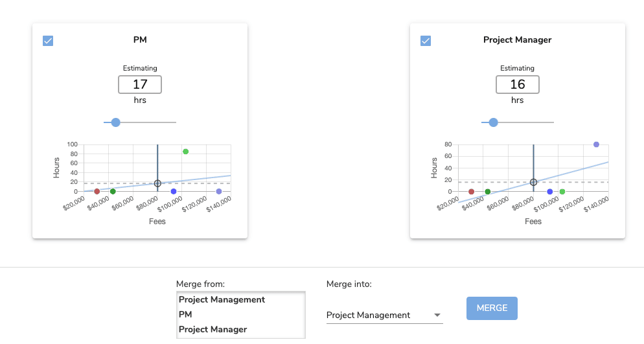Uncheck the Project Manager card checkbox
The width and height of the screenshot is (644, 344).
coord(426,41)
